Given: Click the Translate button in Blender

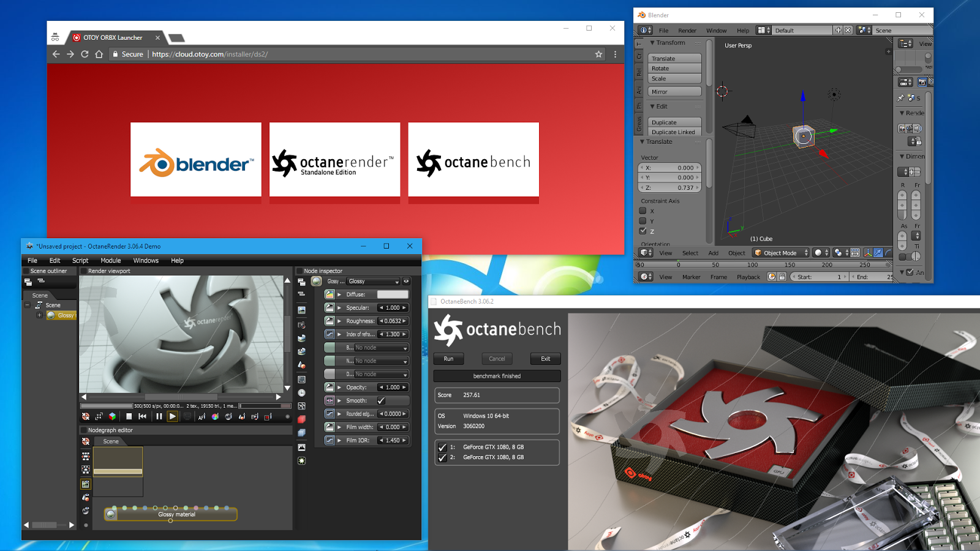Looking at the screenshot, I should [x=674, y=58].
